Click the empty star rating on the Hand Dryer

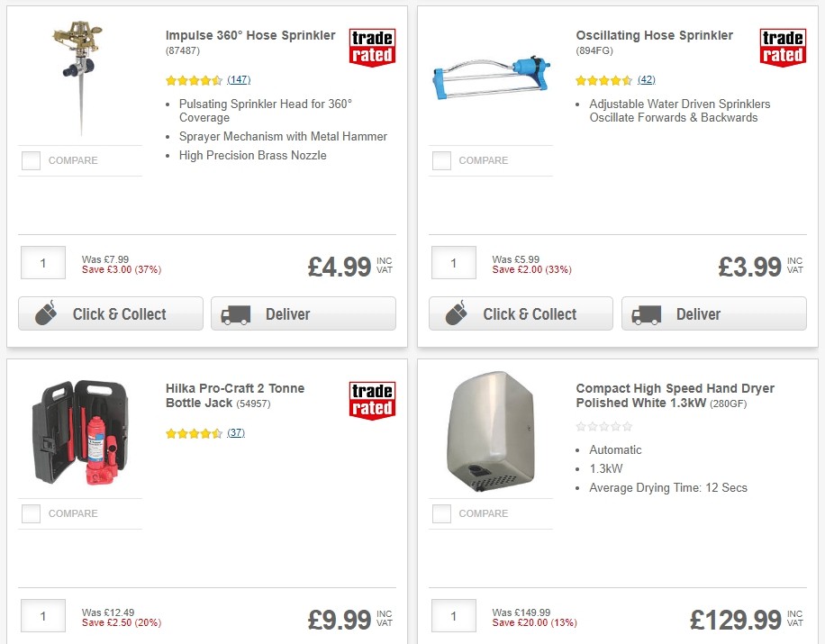point(603,426)
